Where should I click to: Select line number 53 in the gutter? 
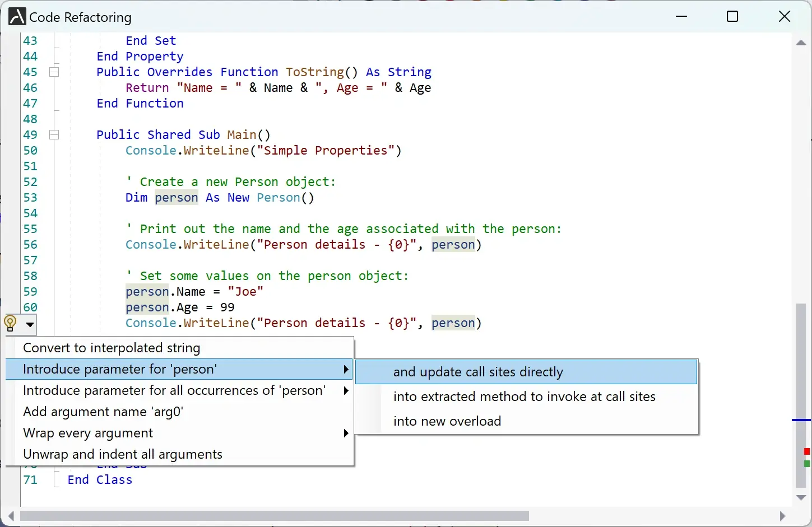(x=31, y=198)
